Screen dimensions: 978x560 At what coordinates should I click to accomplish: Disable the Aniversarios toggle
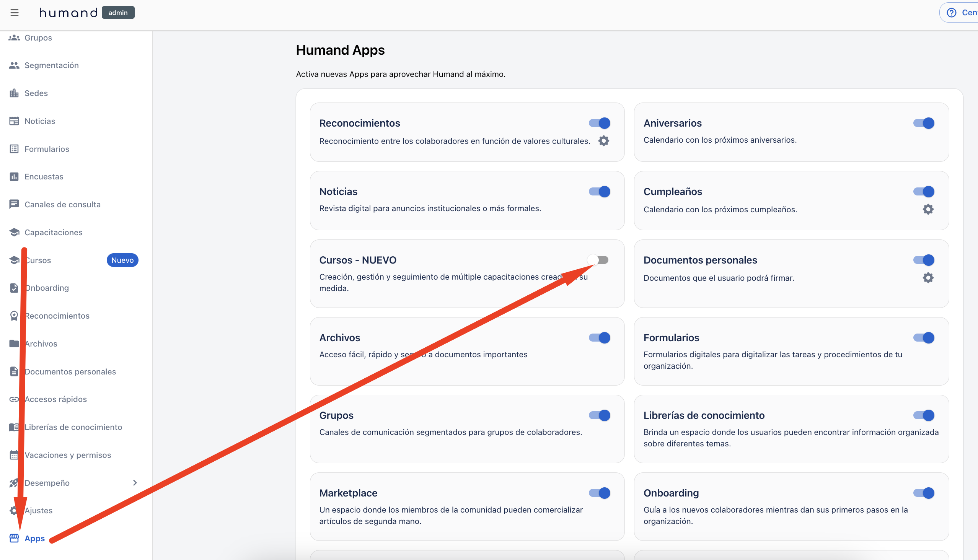pos(923,123)
